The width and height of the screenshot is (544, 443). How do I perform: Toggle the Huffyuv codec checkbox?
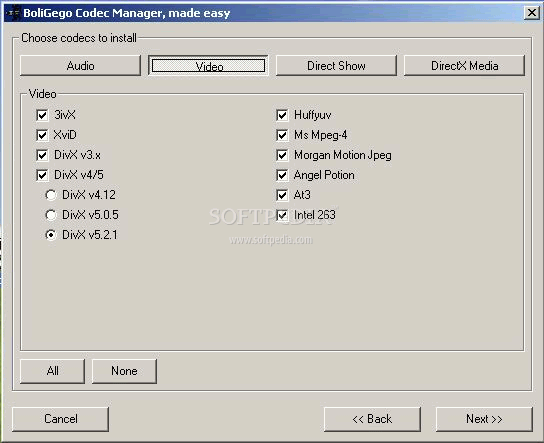click(282, 115)
